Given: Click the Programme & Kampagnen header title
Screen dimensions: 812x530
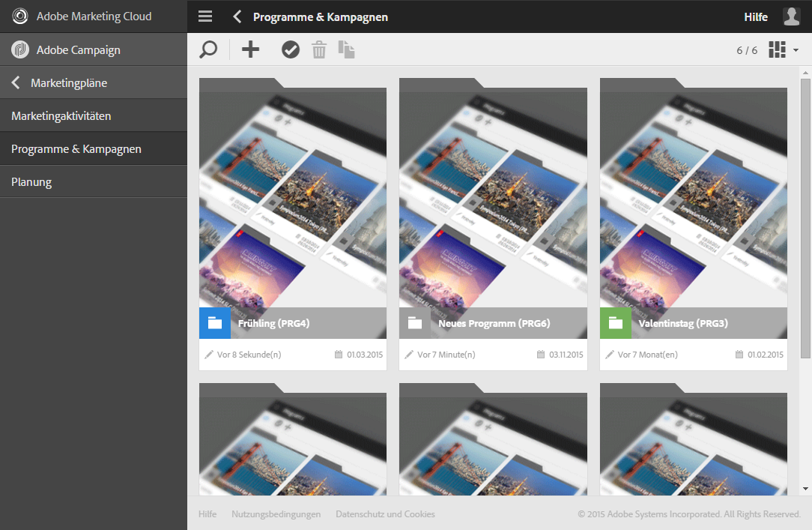Looking at the screenshot, I should tap(321, 16).
